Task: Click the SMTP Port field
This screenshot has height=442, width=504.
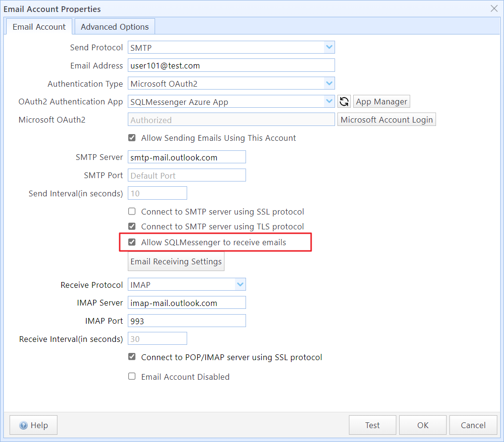Action: pos(187,175)
